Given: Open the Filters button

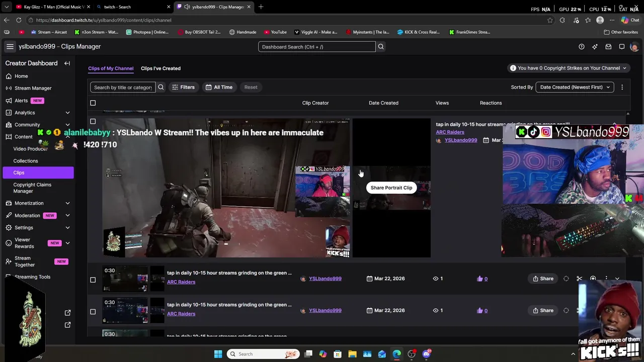Looking at the screenshot, I should tap(183, 87).
